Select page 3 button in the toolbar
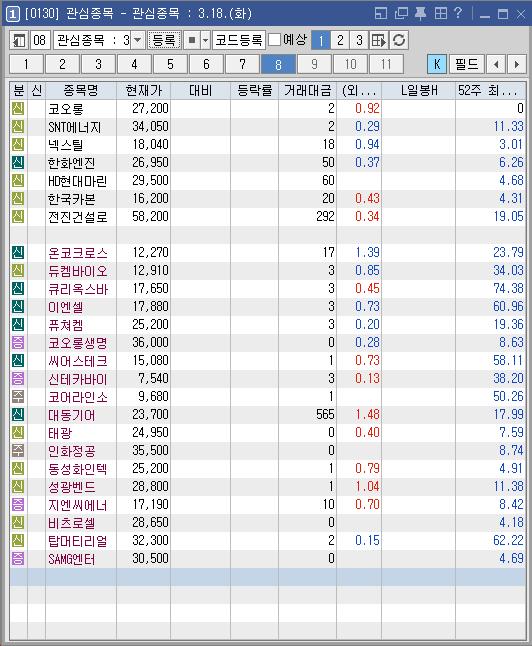 click(359, 40)
